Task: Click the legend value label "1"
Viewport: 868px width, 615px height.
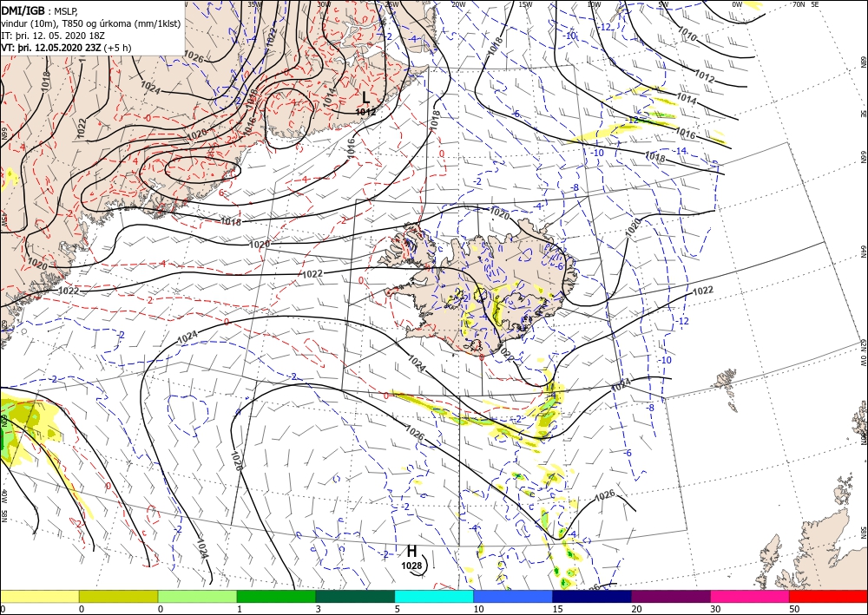Action: point(240,610)
